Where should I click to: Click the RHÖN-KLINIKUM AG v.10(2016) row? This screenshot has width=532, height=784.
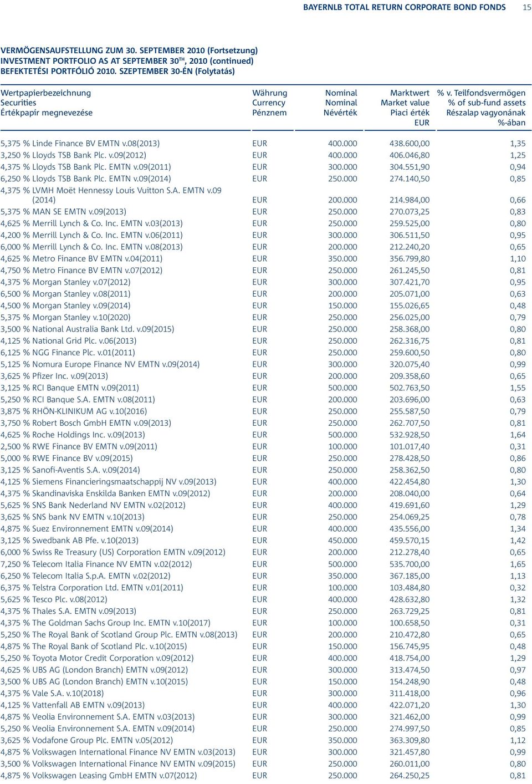click(263, 411)
